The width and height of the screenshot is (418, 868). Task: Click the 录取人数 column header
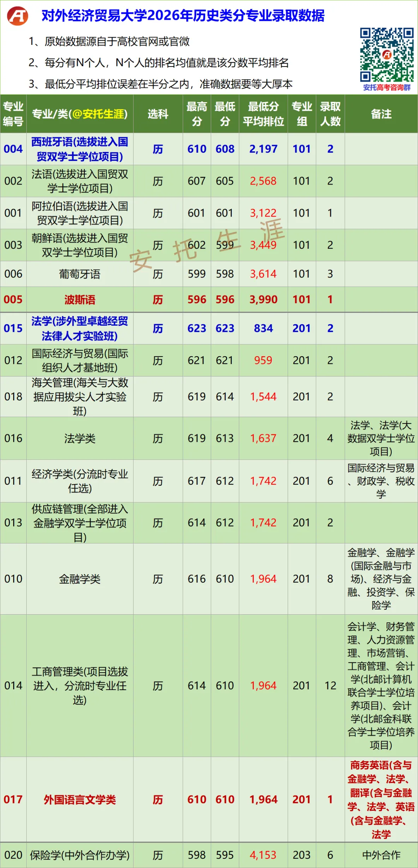330,114
